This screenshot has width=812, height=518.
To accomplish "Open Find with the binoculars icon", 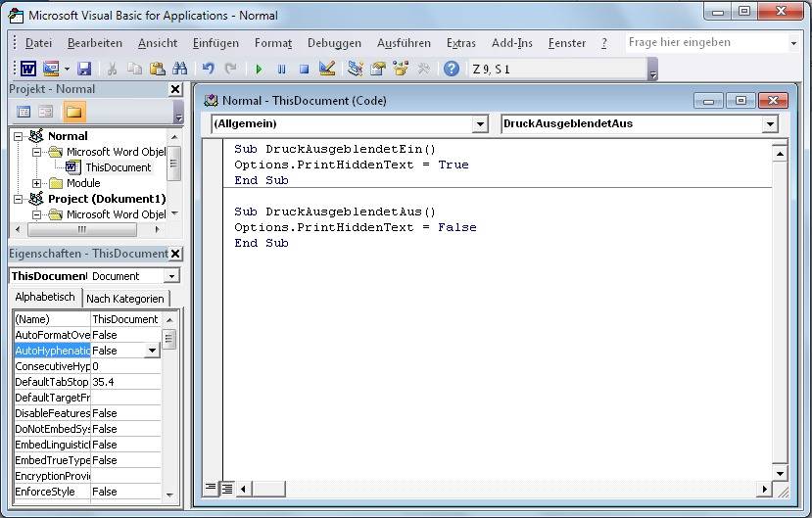I will point(179,69).
